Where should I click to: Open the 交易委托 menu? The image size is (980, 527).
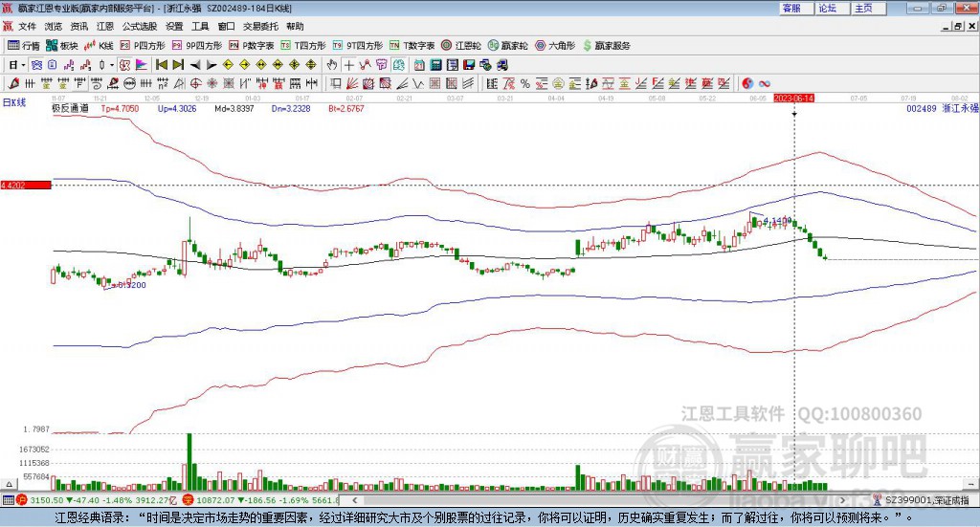(x=260, y=26)
